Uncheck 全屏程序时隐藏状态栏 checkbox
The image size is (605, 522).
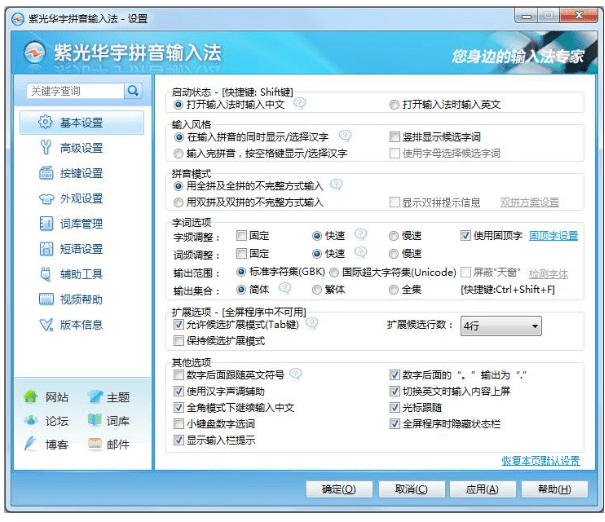[x=394, y=424]
